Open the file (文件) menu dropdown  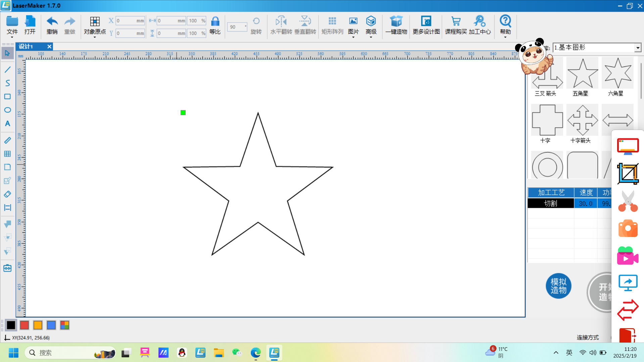12,26
